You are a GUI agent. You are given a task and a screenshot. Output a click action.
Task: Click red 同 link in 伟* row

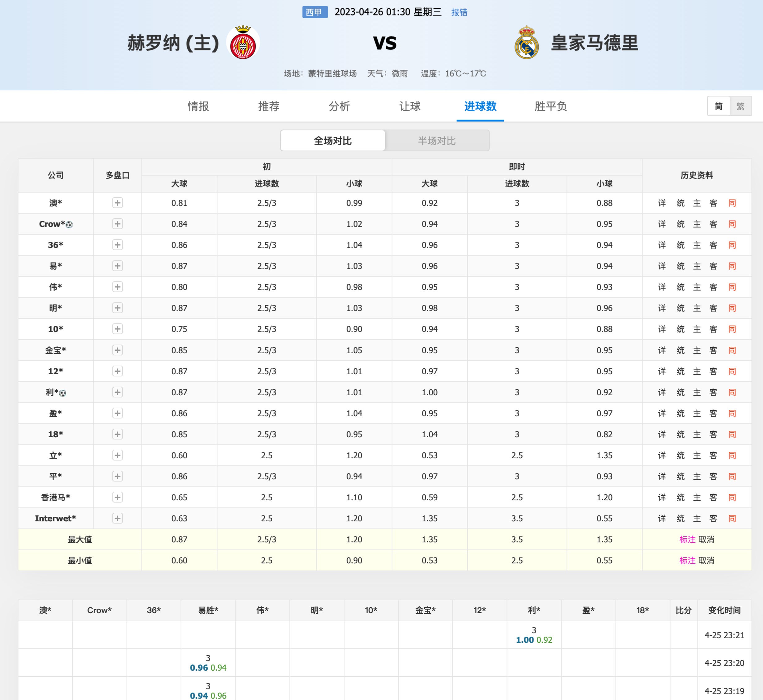tap(732, 287)
